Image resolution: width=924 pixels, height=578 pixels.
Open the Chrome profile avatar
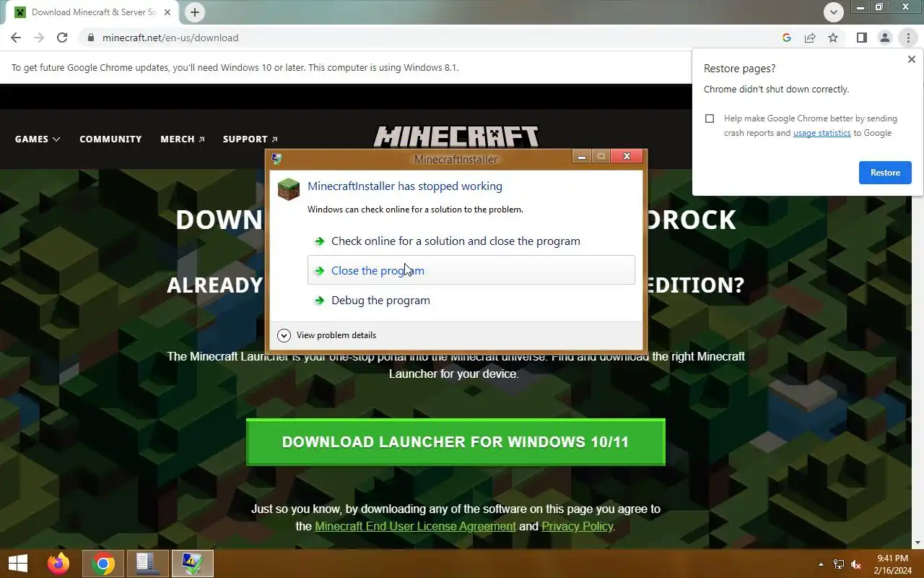pos(885,38)
